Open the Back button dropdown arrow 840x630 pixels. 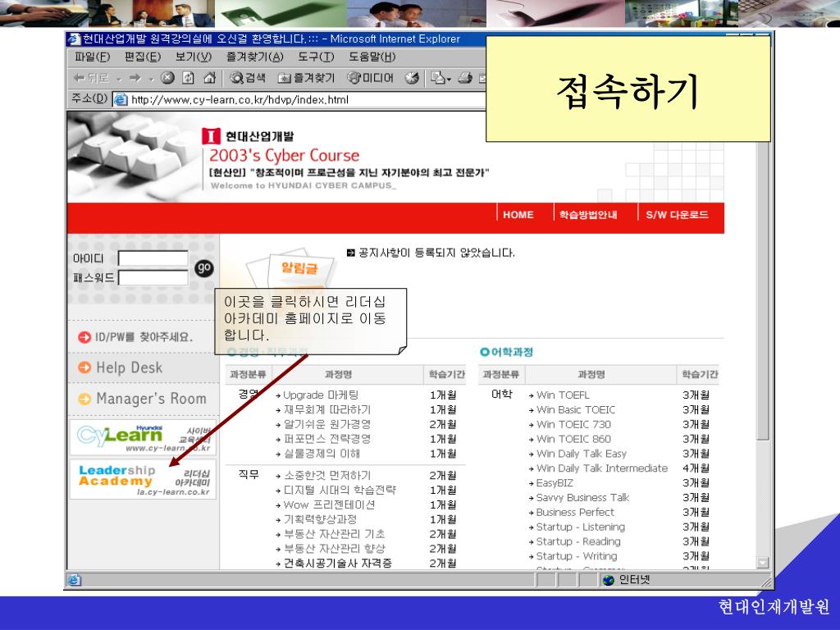click(119, 80)
